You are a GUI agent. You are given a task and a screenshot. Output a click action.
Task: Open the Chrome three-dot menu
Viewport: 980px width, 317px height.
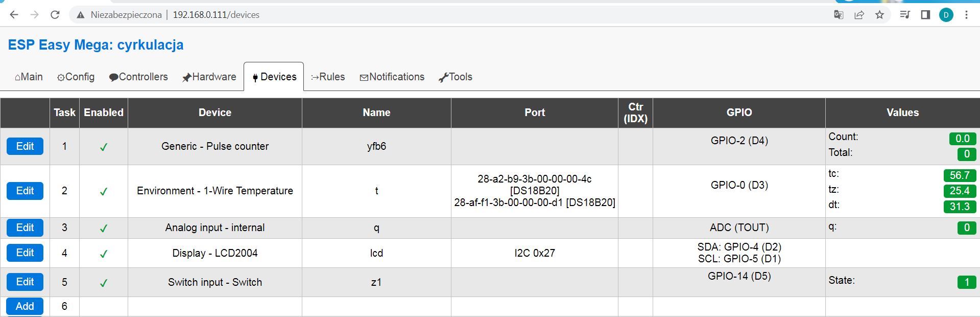[x=966, y=15]
